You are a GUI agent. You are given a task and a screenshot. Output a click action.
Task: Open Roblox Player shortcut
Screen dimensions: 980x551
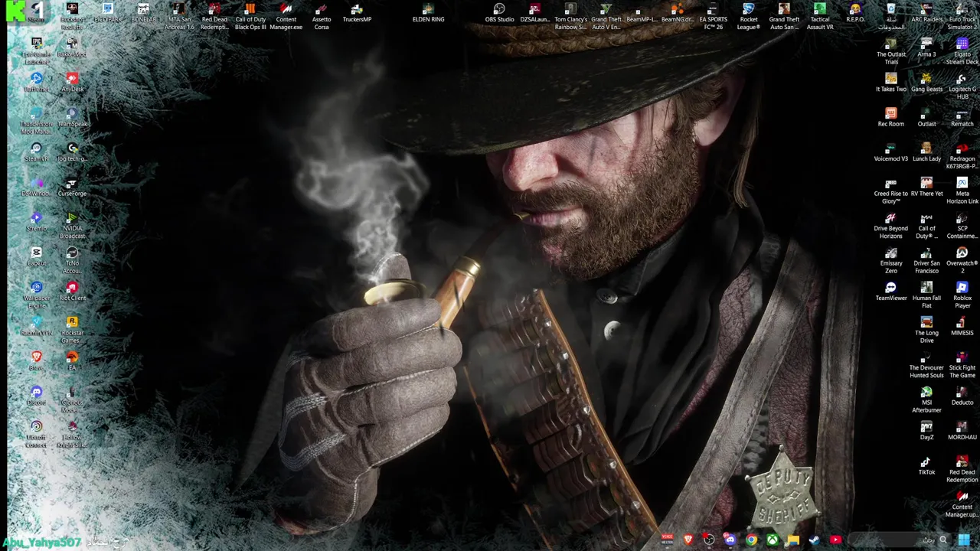pyautogui.click(x=962, y=295)
